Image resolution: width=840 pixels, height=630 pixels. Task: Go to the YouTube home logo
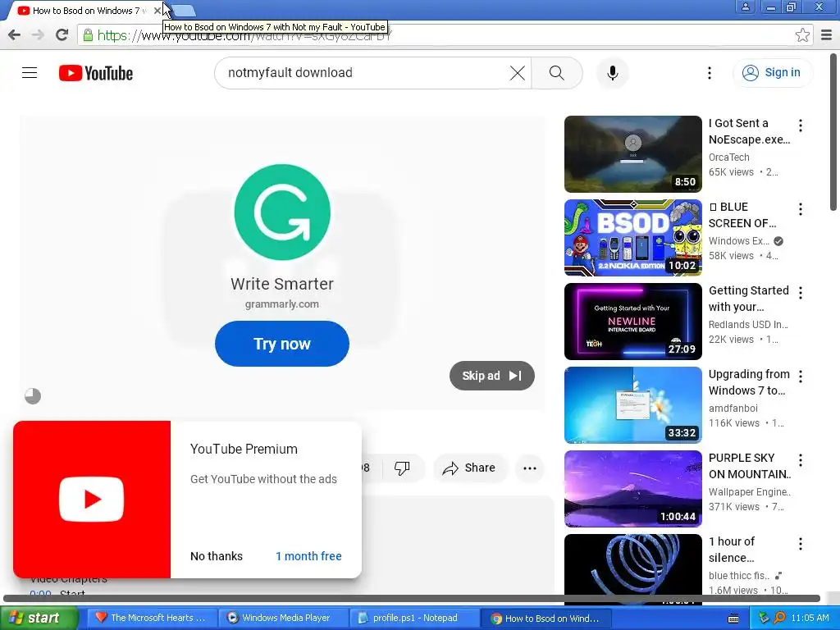(x=96, y=73)
